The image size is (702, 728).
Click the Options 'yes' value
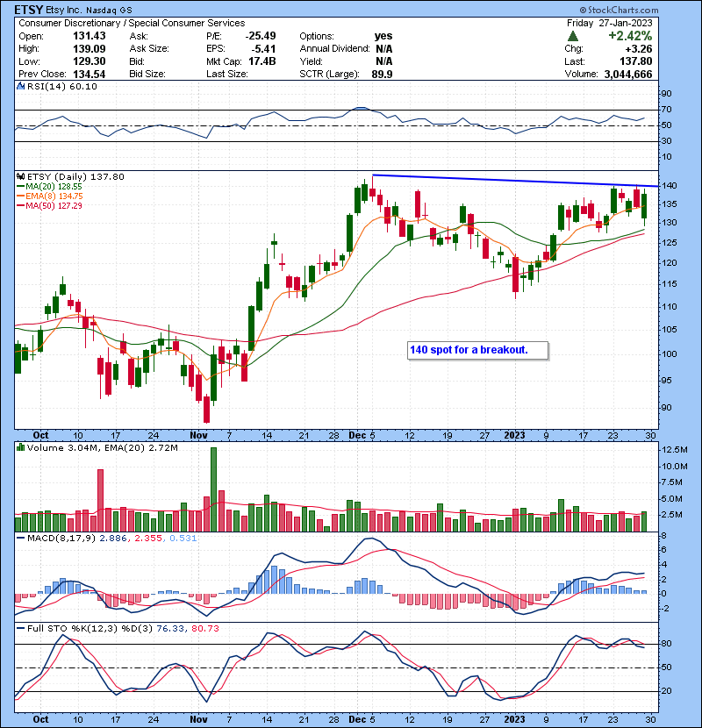pyautogui.click(x=383, y=36)
